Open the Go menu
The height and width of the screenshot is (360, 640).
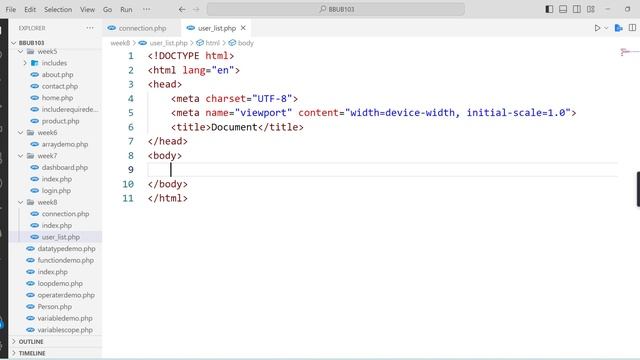pos(107,9)
